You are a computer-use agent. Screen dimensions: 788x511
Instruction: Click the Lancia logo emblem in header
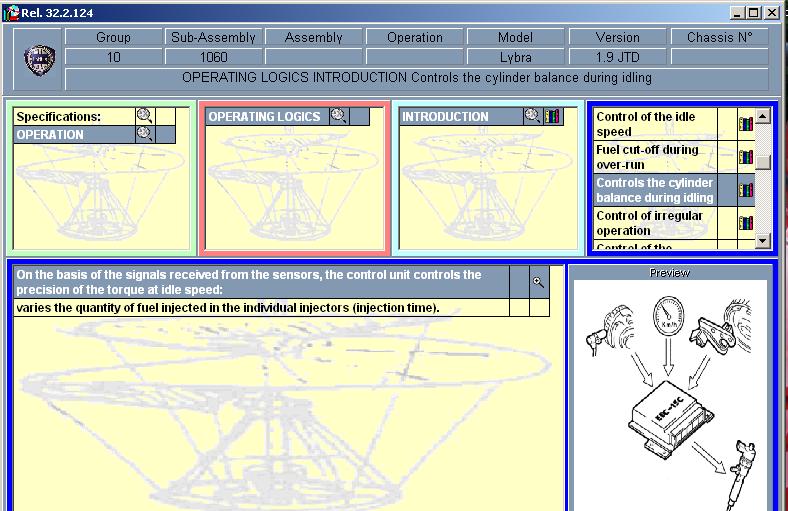tap(39, 60)
